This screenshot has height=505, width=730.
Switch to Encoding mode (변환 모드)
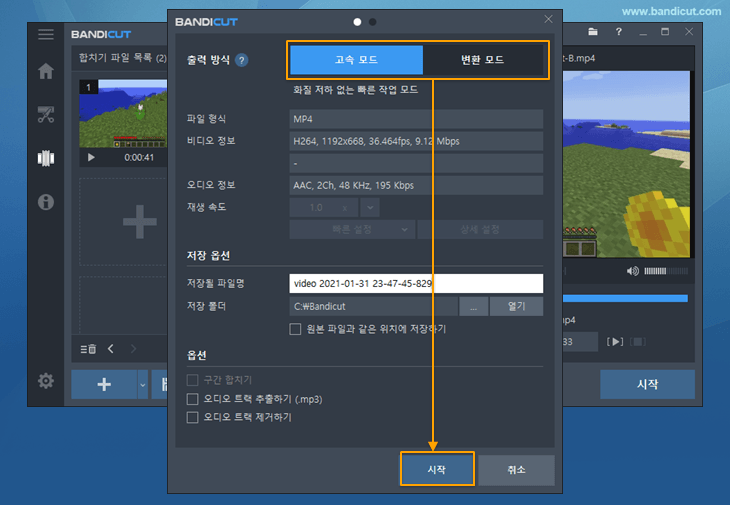[483, 60]
